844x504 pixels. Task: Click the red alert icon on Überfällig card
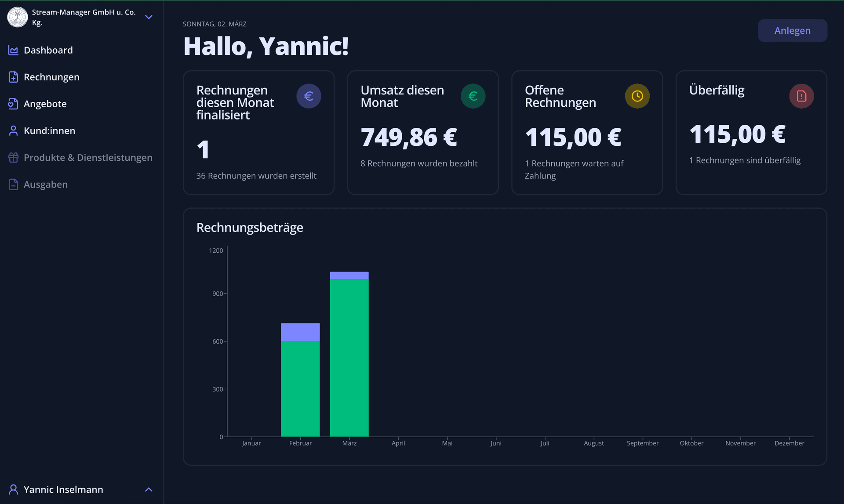(x=801, y=96)
